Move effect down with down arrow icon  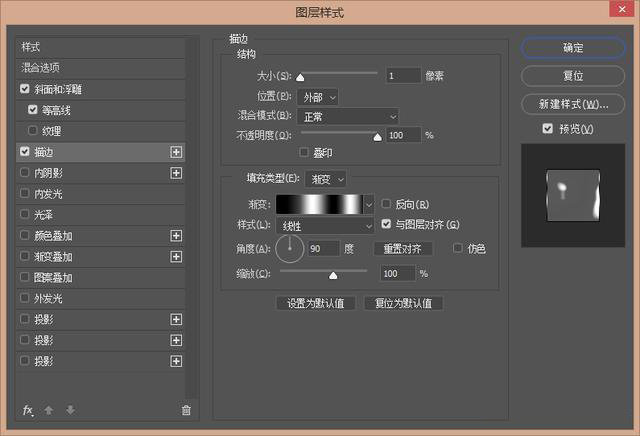point(70,410)
